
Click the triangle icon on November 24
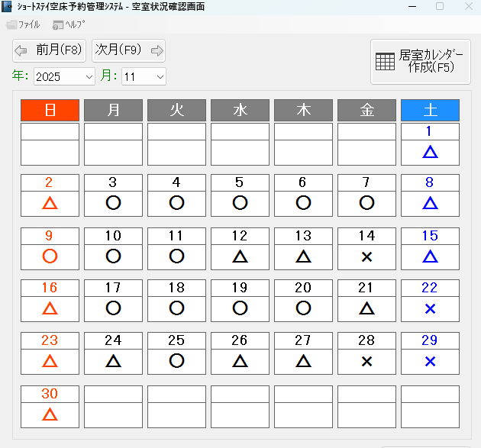tap(113, 360)
